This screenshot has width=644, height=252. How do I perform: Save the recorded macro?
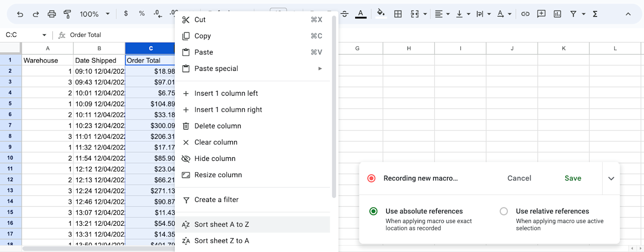[573, 178]
